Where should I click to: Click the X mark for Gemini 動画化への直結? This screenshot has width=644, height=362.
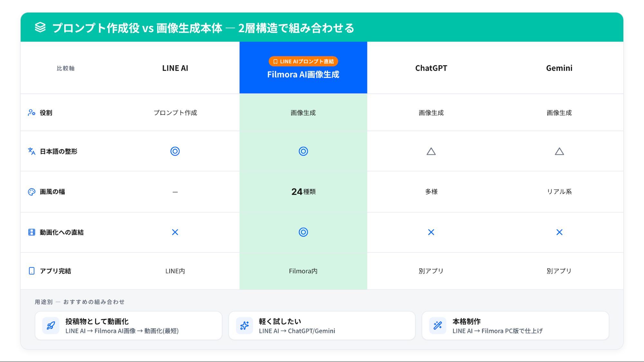coord(559,232)
